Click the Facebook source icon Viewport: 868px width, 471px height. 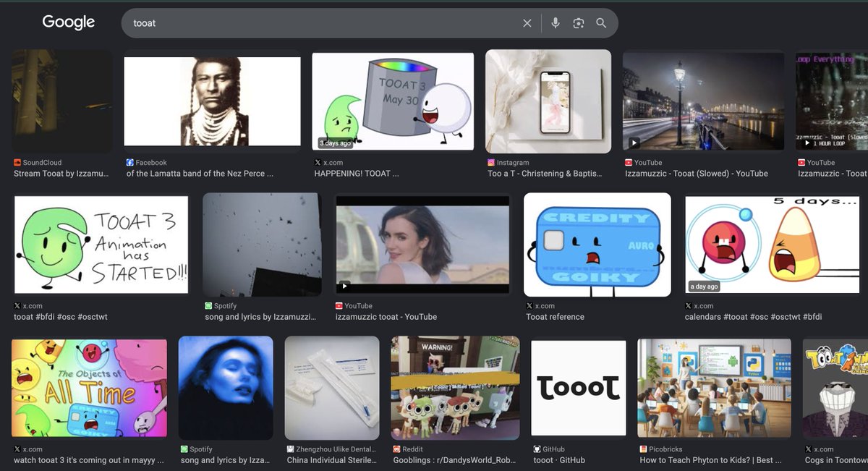point(130,163)
